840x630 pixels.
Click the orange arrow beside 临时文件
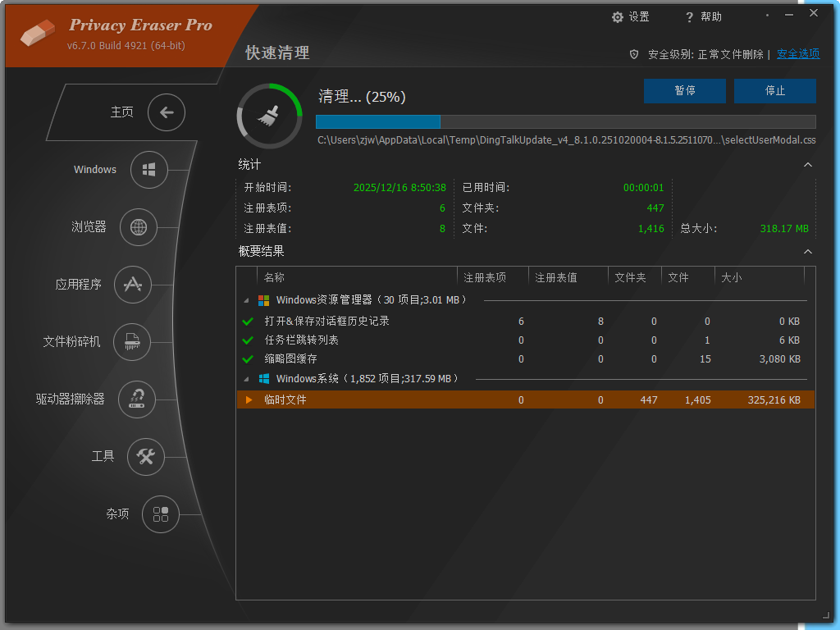pyautogui.click(x=249, y=399)
